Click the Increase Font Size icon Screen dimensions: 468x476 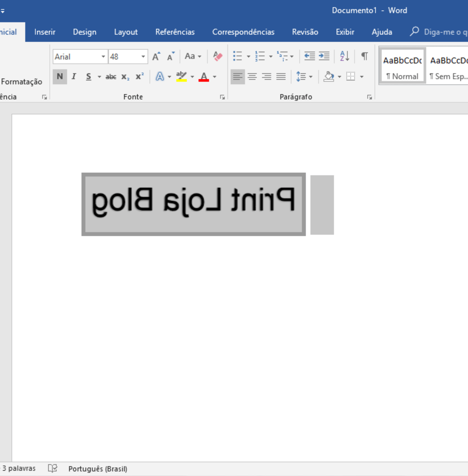pyautogui.click(x=156, y=56)
